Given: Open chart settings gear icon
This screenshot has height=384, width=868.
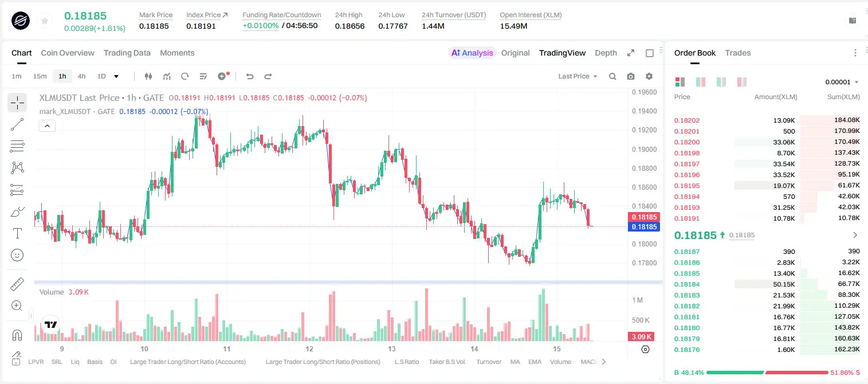Looking at the screenshot, I should coord(649,76).
